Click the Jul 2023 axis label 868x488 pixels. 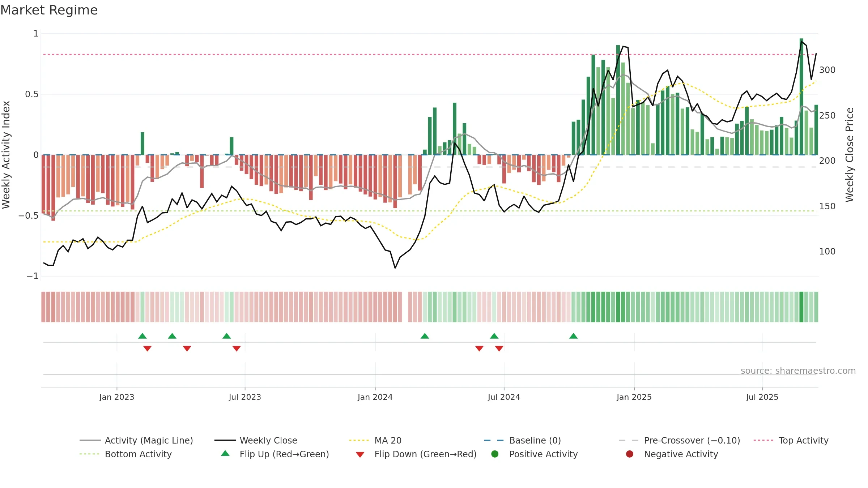[x=245, y=397]
